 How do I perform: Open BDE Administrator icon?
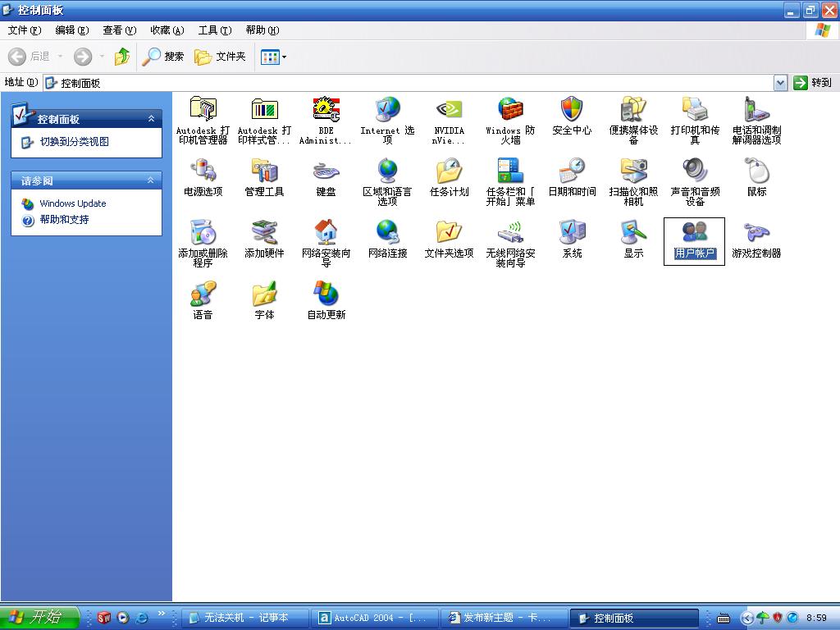pyautogui.click(x=326, y=109)
